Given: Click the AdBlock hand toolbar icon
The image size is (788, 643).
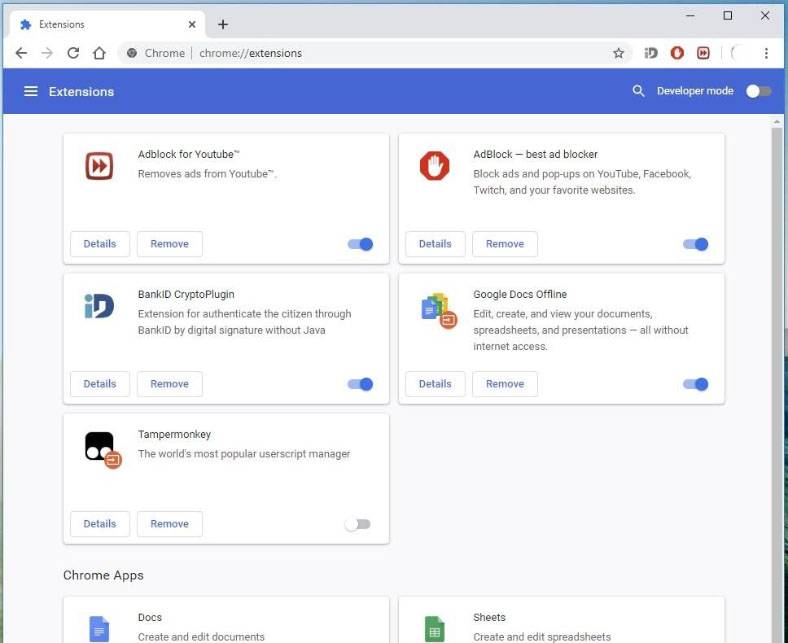Looking at the screenshot, I should [677, 53].
